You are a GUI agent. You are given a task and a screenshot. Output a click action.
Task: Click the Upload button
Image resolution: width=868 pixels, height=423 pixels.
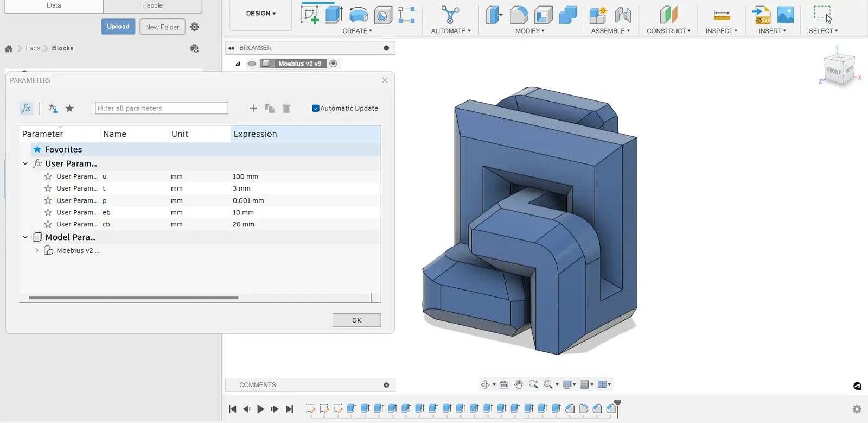click(118, 27)
